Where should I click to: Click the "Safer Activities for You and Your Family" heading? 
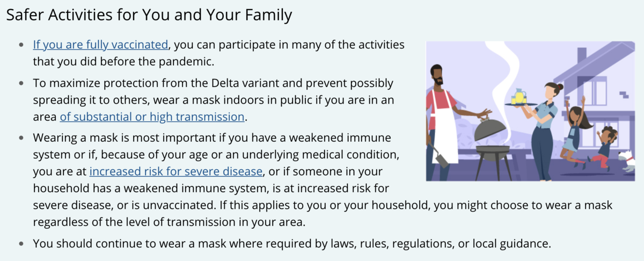[149, 15]
